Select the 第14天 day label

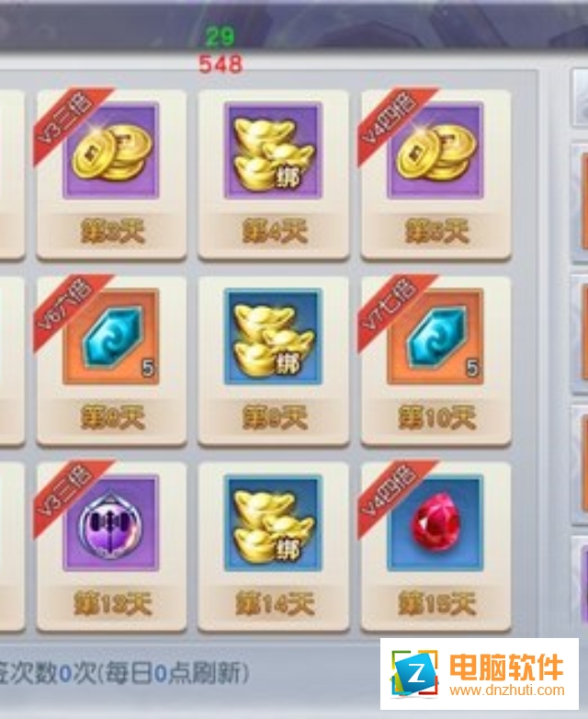pos(275,603)
